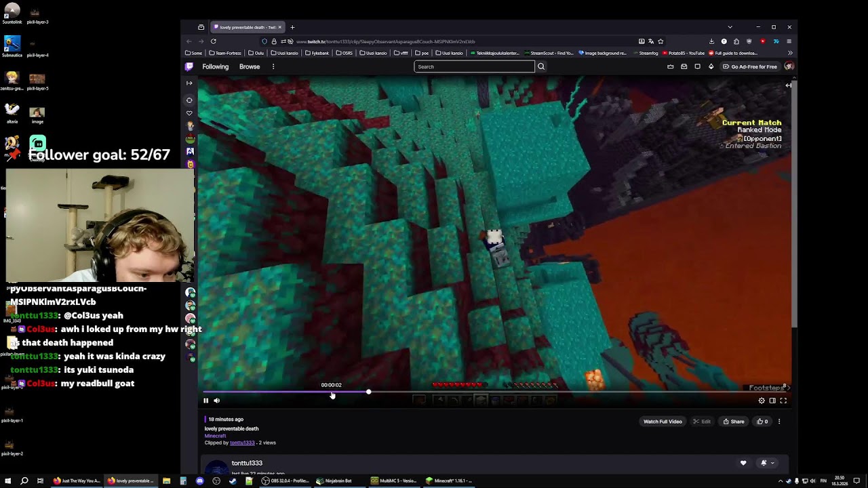The height and width of the screenshot is (488, 868).
Task: Reload the page in the browser
Action: [x=214, y=41]
